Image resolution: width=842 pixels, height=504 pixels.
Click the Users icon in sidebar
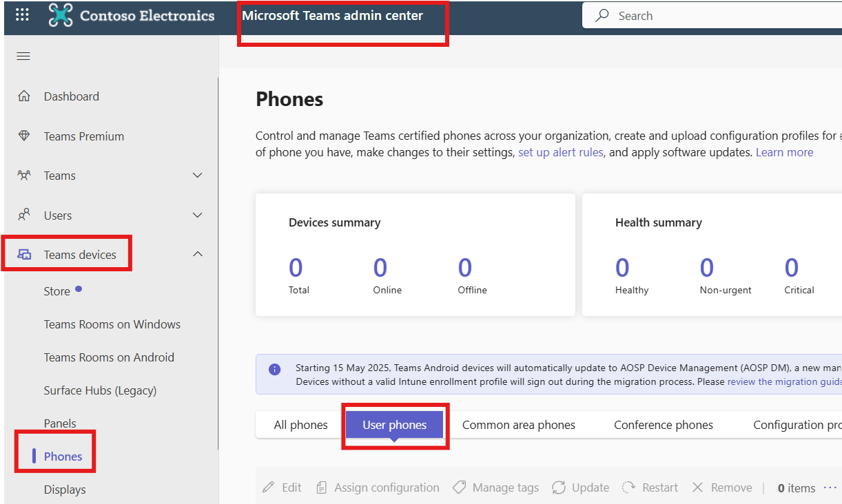click(x=24, y=216)
